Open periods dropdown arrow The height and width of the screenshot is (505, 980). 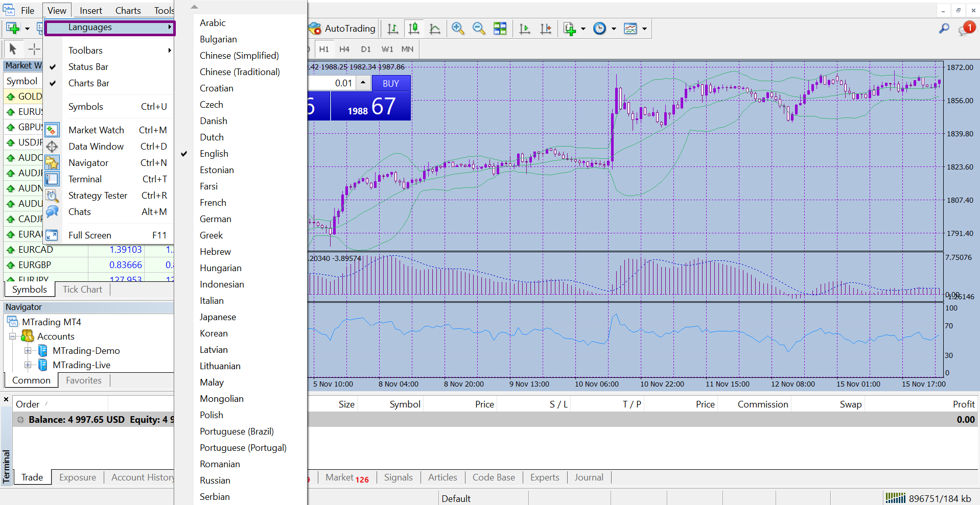point(614,29)
